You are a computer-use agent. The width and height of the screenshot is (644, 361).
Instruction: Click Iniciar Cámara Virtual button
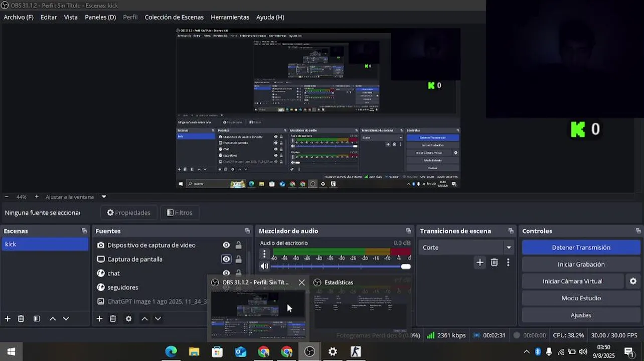[572, 281]
